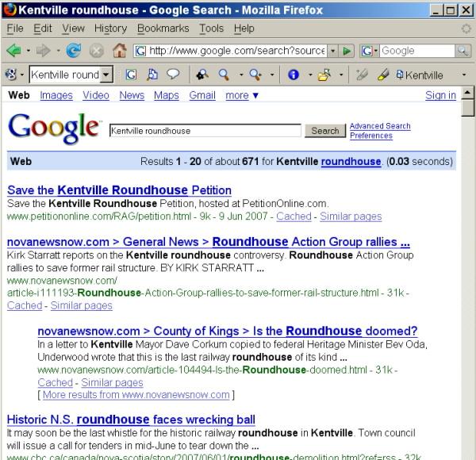Open the dropdown next to Googlebar magnifier icon
Viewport: 476px width, 460px height.
[x=241, y=75]
